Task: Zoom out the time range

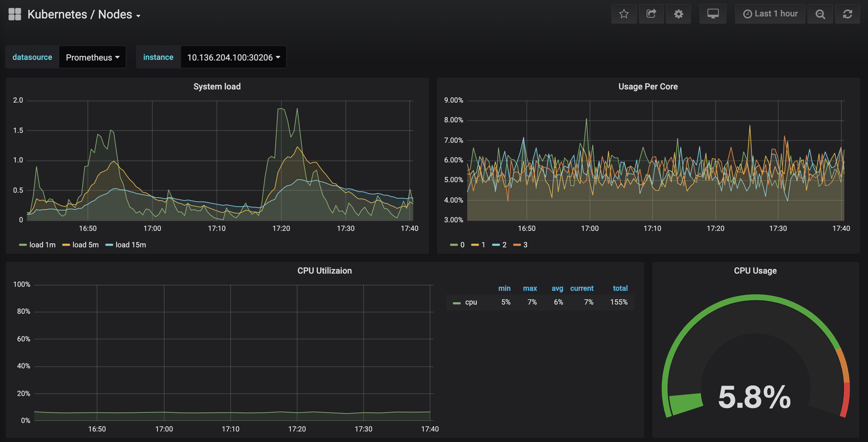Action: (820, 14)
